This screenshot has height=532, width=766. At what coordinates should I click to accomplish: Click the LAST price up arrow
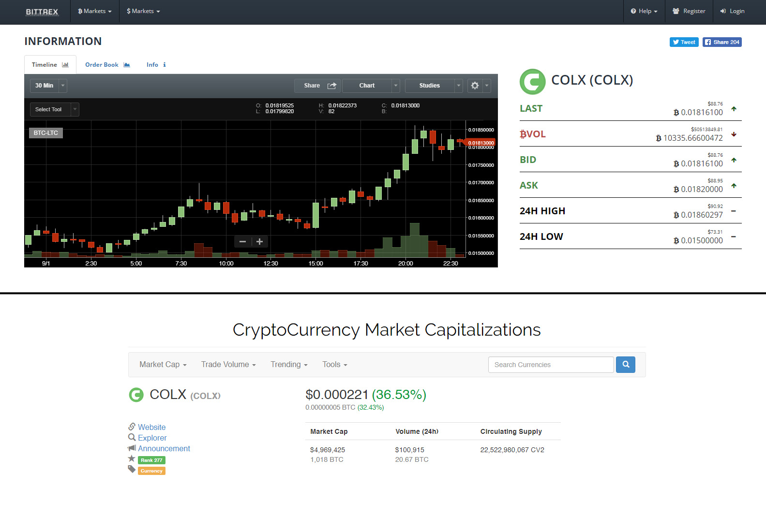point(734,109)
